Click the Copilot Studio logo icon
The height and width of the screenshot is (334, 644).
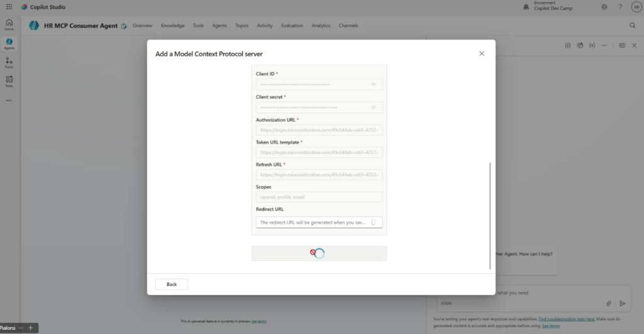[x=25, y=7]
